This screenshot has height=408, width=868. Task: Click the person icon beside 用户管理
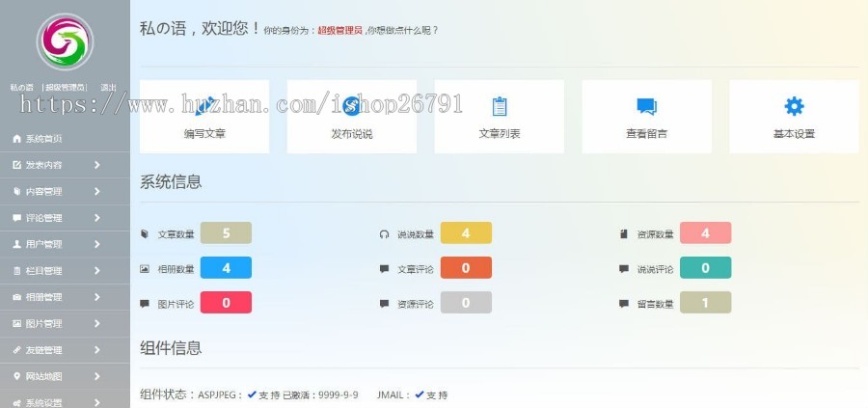(x=16, y=244)
